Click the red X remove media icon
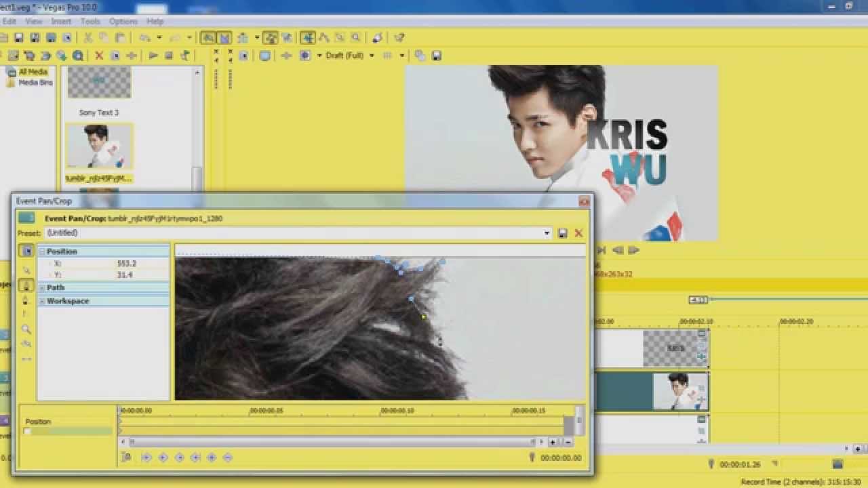Screen dimensions: 868x488 (99, 56)
